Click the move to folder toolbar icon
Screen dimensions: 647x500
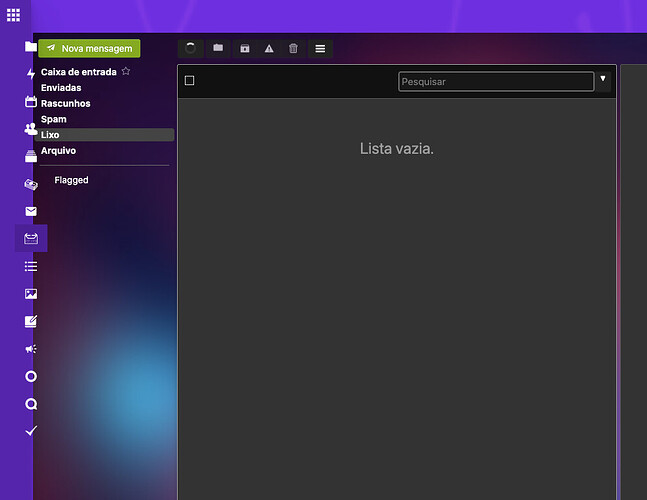218,48
